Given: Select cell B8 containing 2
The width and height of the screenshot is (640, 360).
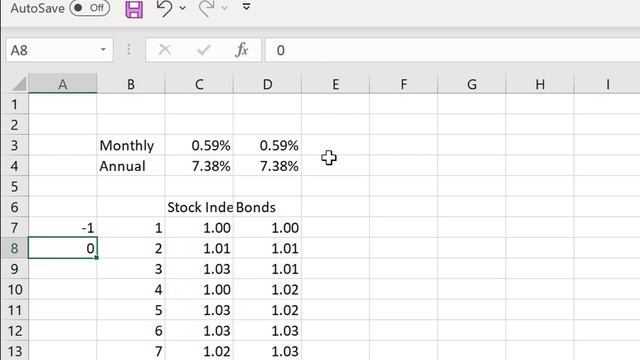Looking at the screenshot, I should [x=131, y=248].
